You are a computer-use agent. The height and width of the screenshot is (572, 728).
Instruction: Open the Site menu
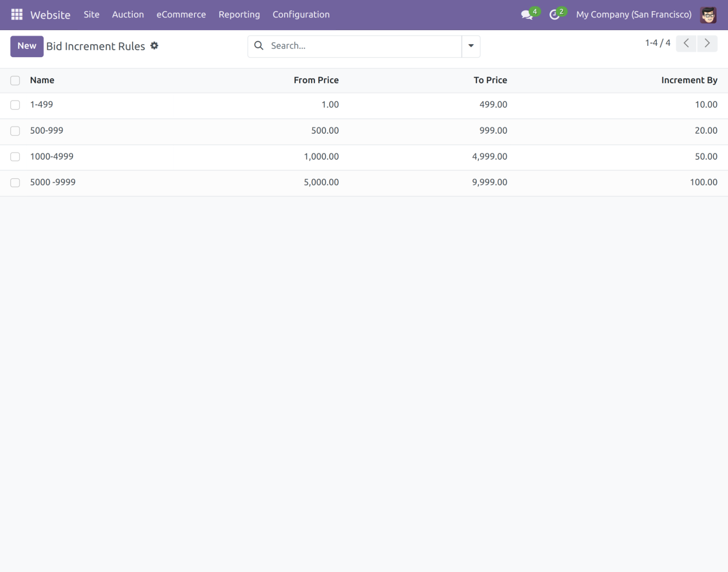point(91,15)
